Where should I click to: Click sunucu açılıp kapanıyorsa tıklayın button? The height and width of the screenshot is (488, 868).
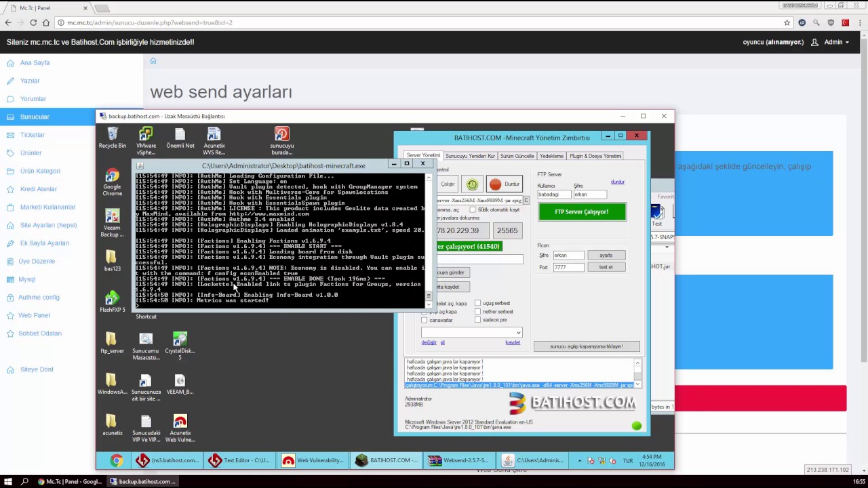pyautogui.click(x=586, y=346)
